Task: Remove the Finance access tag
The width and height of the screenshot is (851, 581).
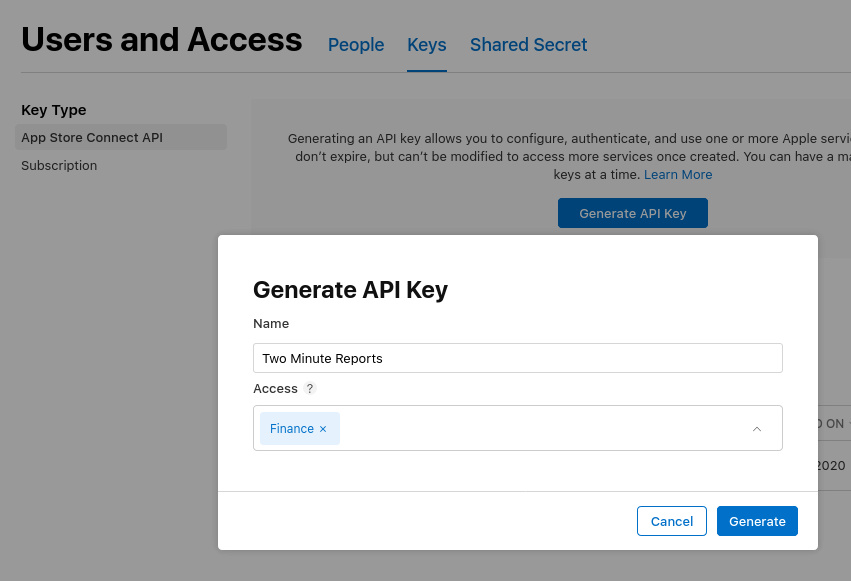Action: (x=323, y=429)
